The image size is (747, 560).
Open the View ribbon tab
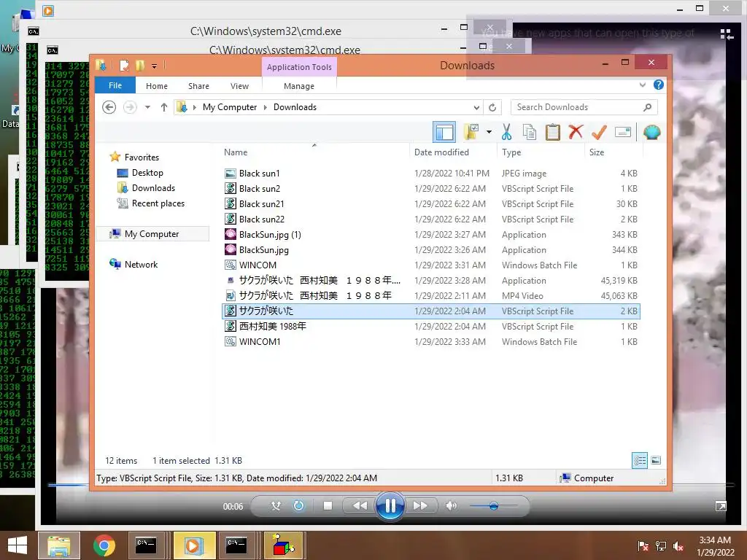[x=239, y=86]
